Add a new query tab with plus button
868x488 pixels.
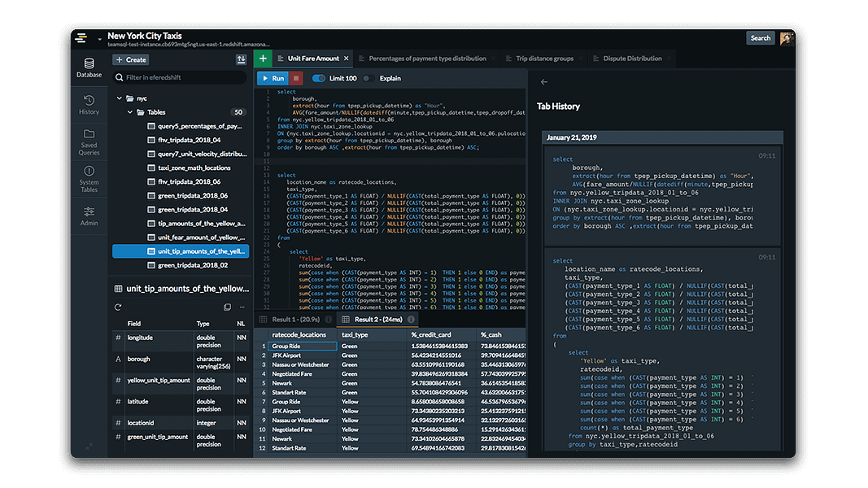click(263, 58)
